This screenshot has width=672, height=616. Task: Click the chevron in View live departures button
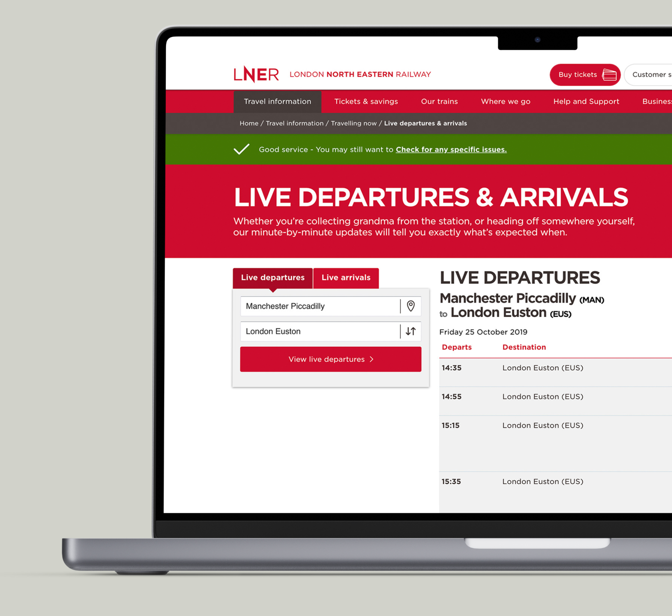coord(373,359)
